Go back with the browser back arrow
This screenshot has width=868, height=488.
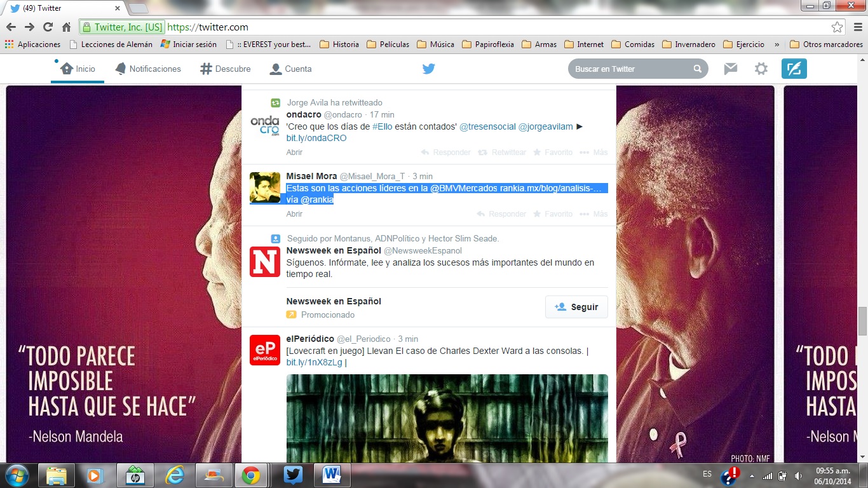point(11,27)
